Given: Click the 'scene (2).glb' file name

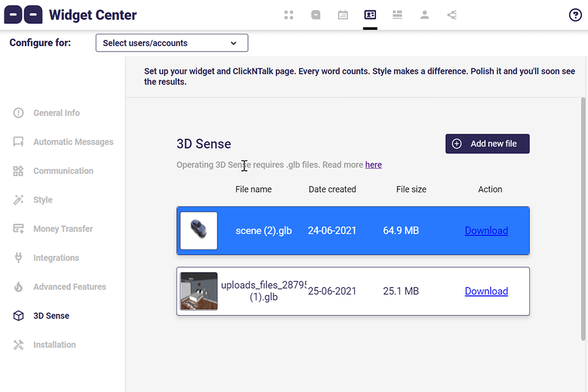Looking at the screenshot, I should point(263,230).
